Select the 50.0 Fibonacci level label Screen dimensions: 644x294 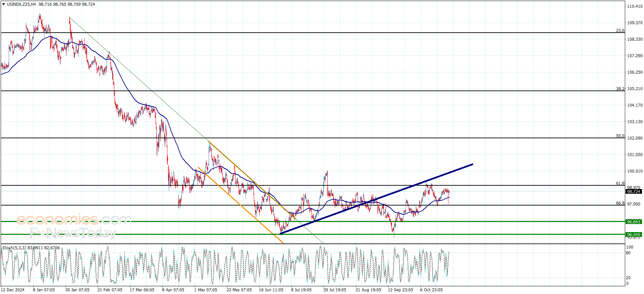click(620, 136)
